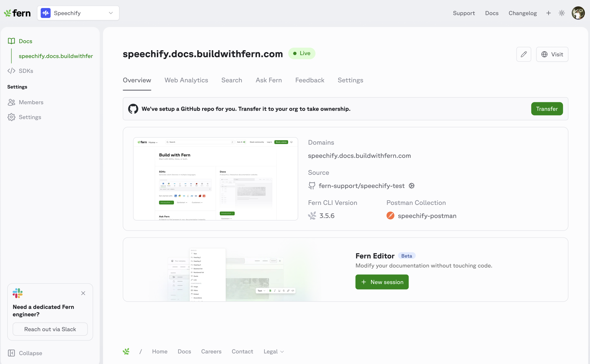Open the user avatar menu

coord(578,13)
